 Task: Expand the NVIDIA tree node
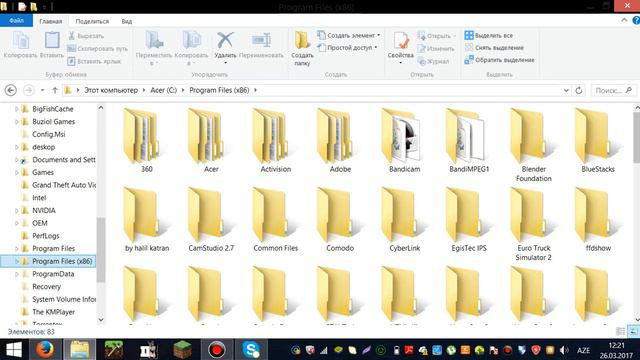[x=17, y=211]
